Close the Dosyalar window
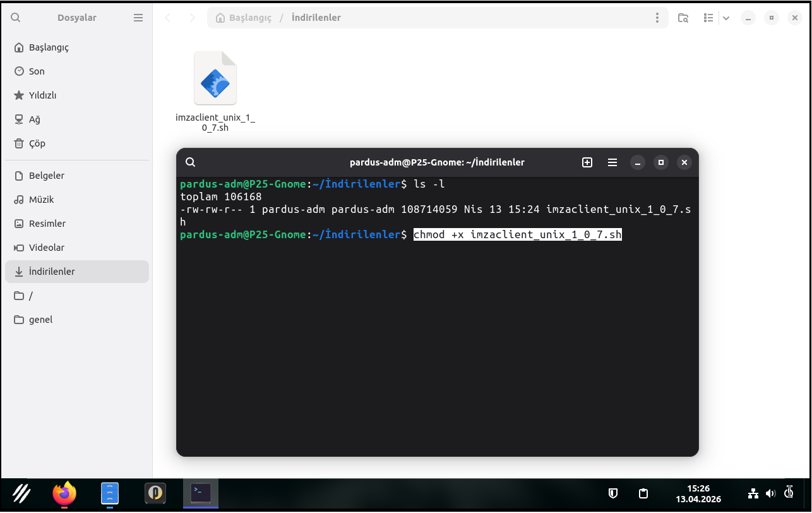This screenshot has width=812, height=513. (x=795, y=18)
